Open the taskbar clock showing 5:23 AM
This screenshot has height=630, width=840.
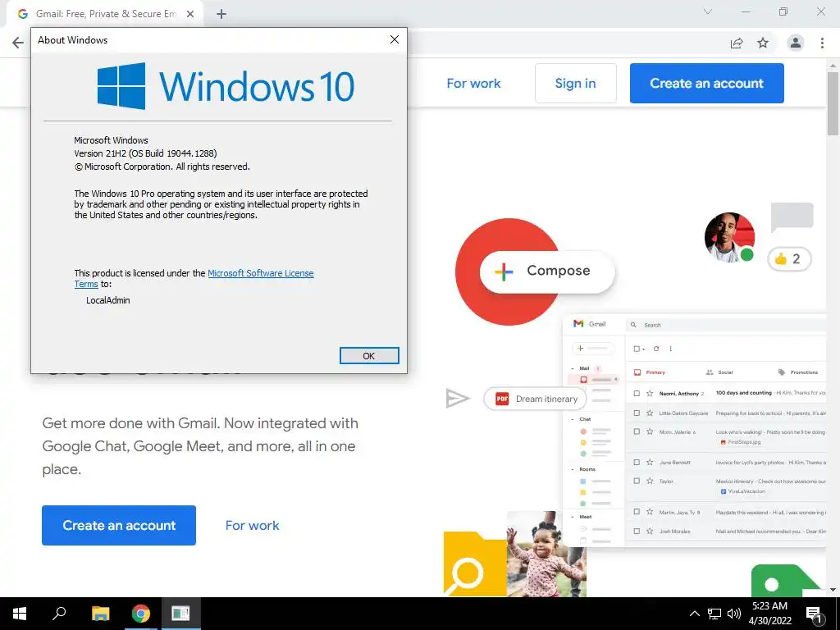tap(769, 614)
